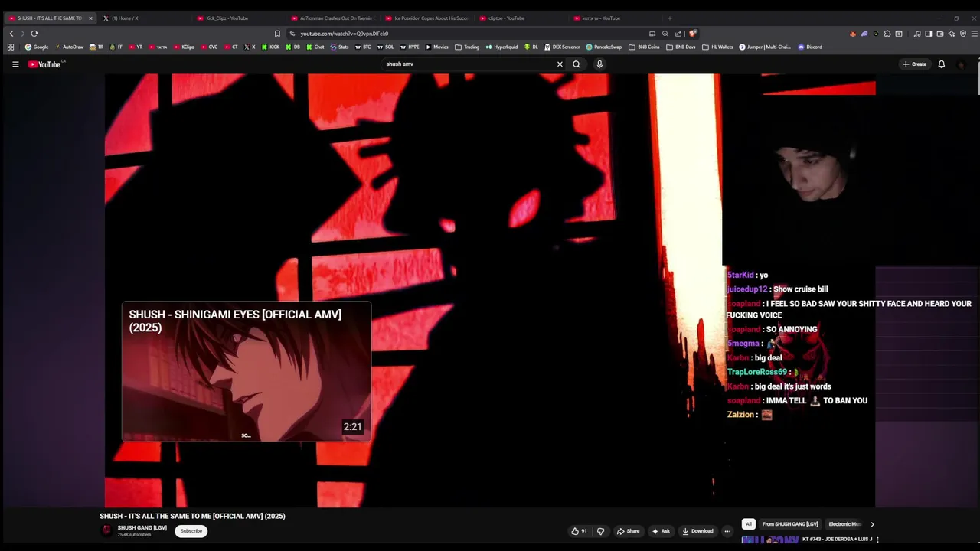Click the share icon in address bar
The height and width of the screenshot is (551, 980).
point(678,34)
